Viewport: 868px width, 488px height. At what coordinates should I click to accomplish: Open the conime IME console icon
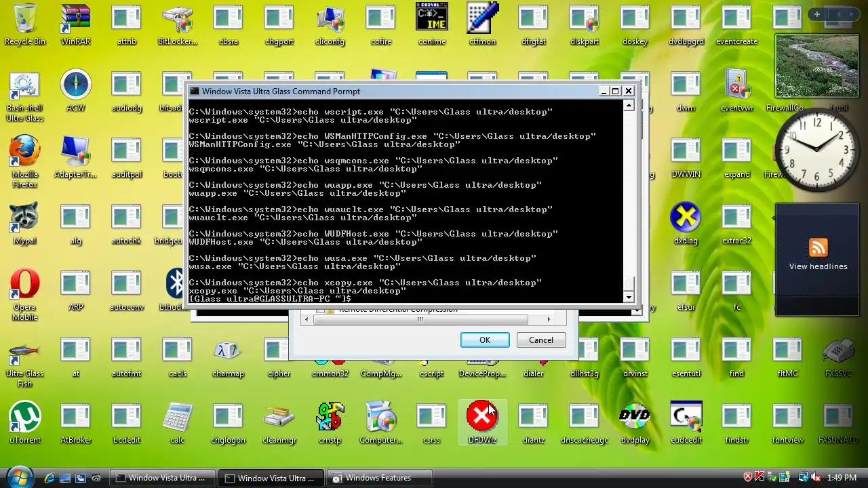[432, 25]
